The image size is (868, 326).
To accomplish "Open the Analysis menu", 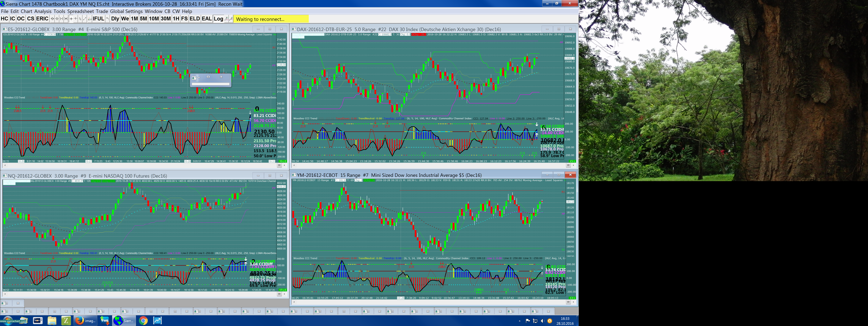I will coord(43,11).
